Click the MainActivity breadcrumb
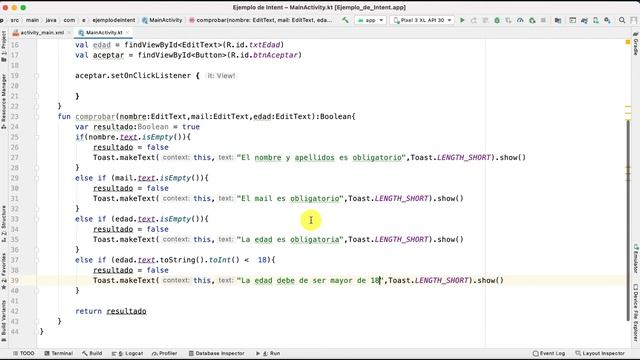 (x=162, y=20)
